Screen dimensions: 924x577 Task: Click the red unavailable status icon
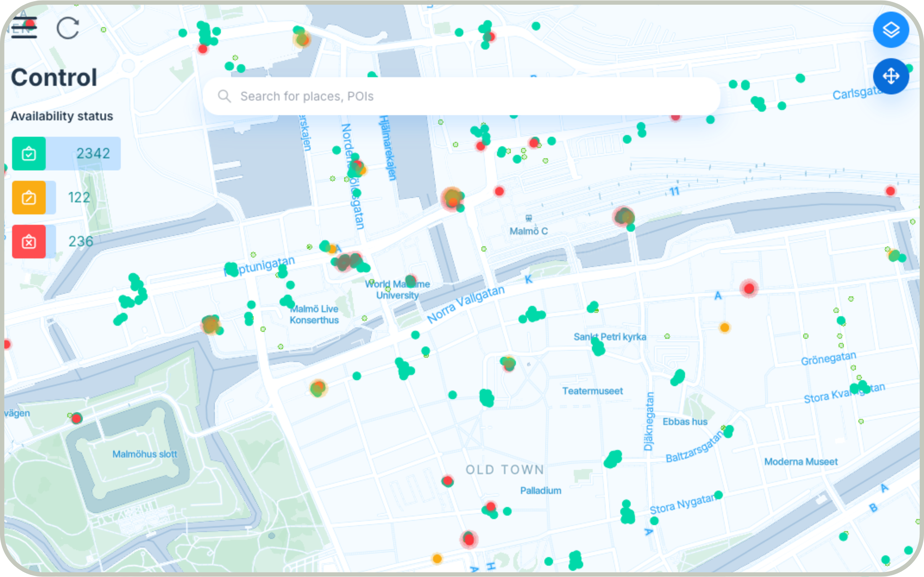click(29, 242)
